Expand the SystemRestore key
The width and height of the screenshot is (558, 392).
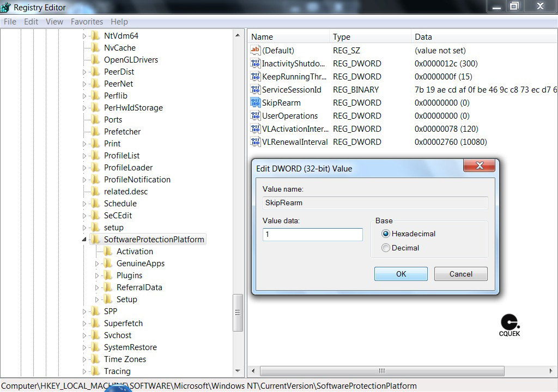point(84,347)
